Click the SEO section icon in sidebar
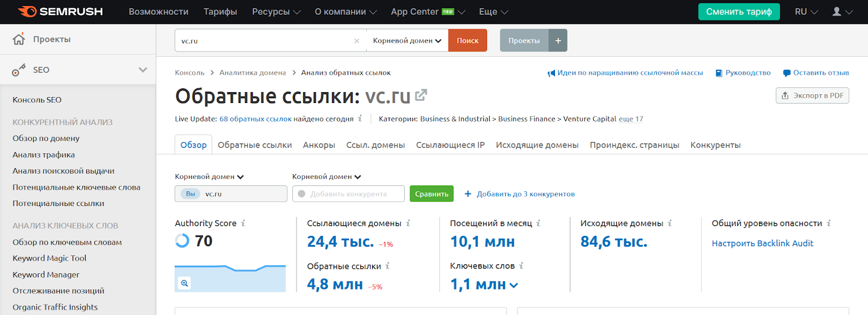 19,70
